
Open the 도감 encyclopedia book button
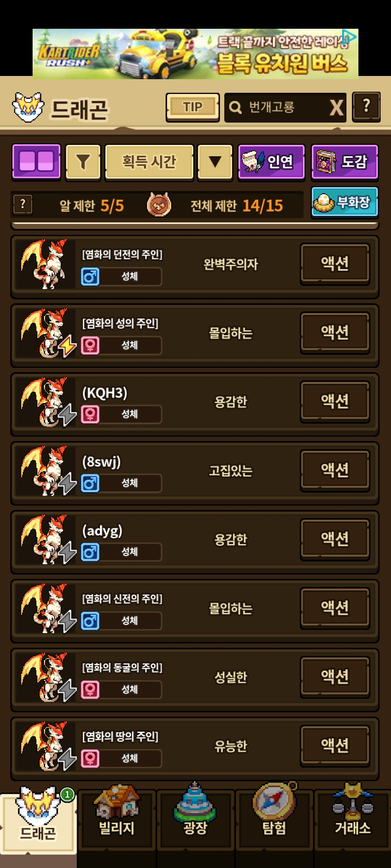pyautogui.click(x=344, y=162)
